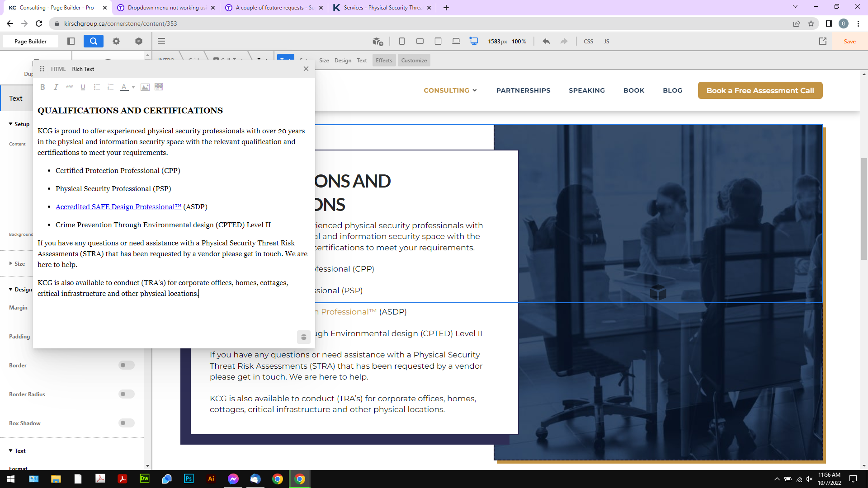Screen dimensions: 868x488
Task: Select the desktop monitor preview size
Action: 474,41
